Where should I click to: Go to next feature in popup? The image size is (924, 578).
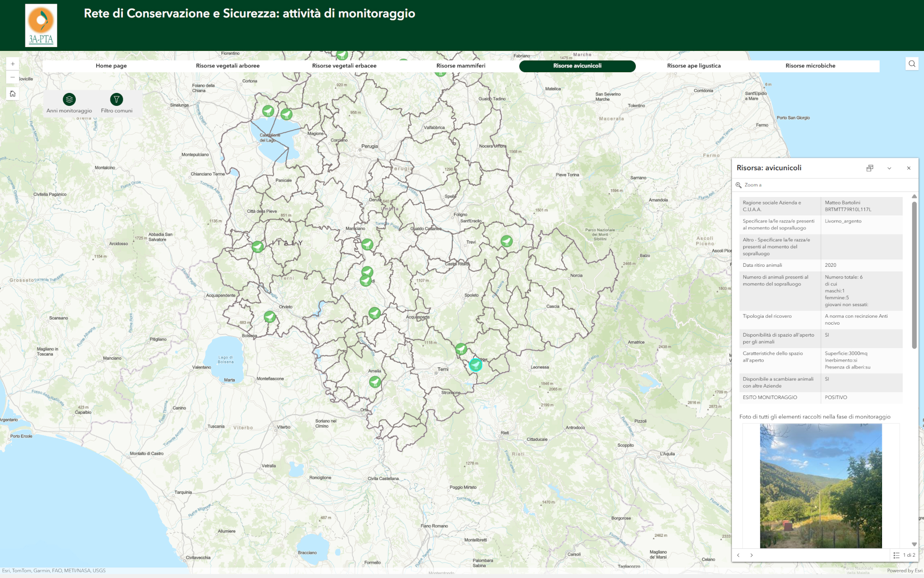[x=752, y=555]
